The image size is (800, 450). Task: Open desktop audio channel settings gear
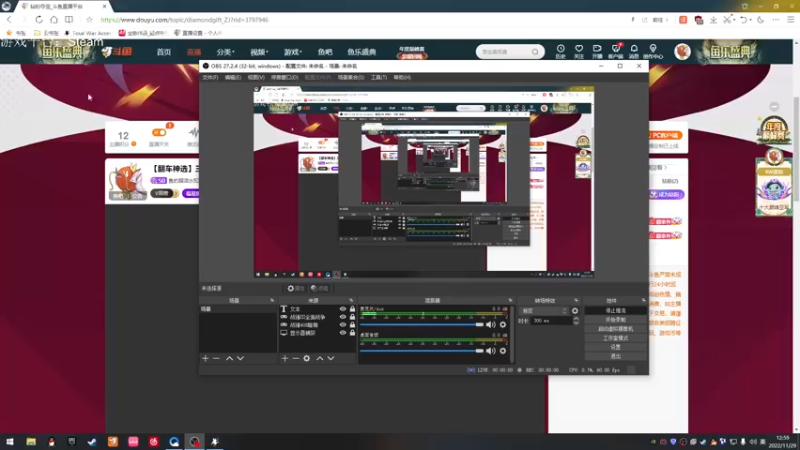(503, 351)
